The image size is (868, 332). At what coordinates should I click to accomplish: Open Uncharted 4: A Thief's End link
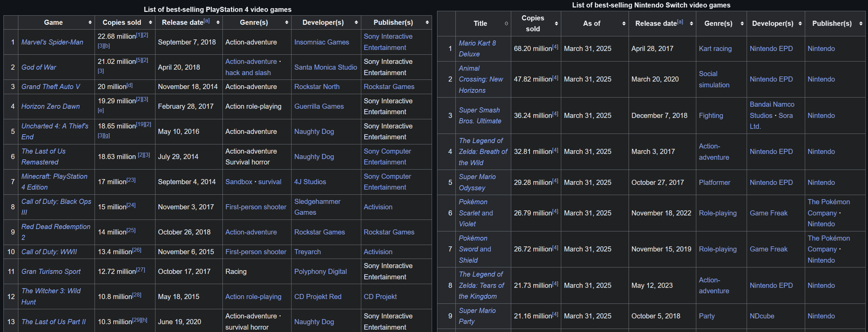55,132
